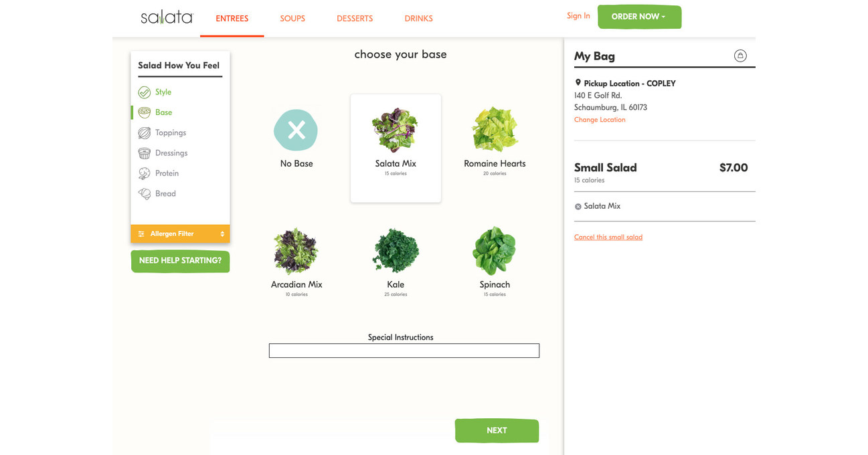
Task: Click the pickup location pin icon
Action: 578,82
